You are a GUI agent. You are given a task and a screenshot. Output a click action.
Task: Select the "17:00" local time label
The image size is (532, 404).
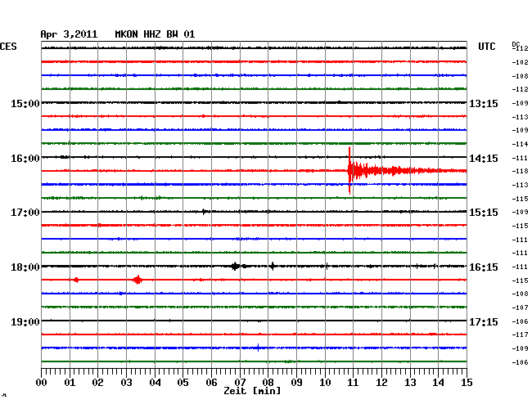pos(25,213)
